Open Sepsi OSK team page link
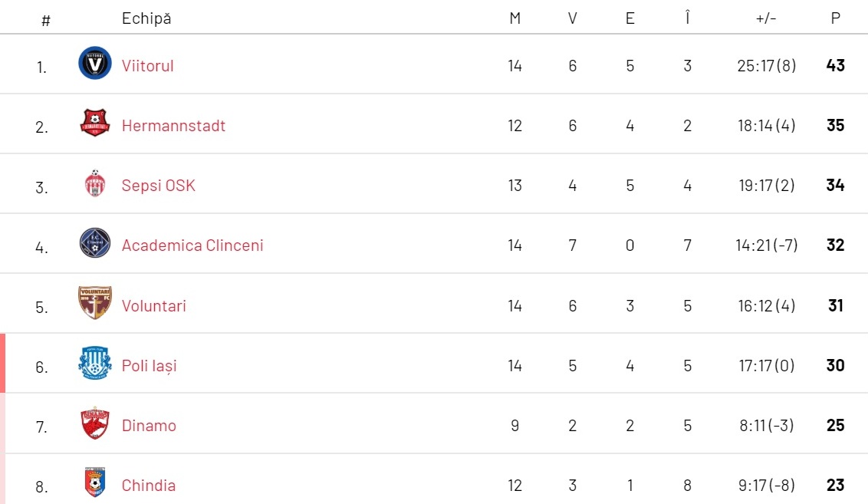 click(158, 186)
